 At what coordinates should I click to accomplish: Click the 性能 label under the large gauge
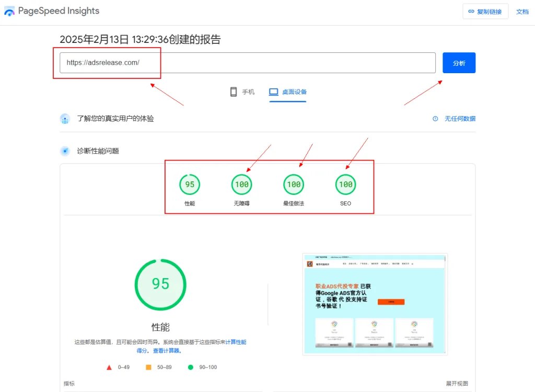click(160, 327)
